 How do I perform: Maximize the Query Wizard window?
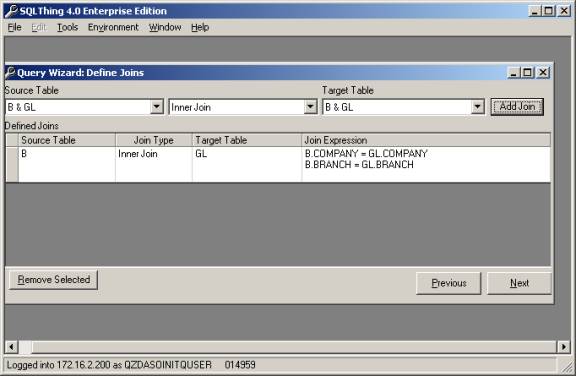[x=528, y=73]
